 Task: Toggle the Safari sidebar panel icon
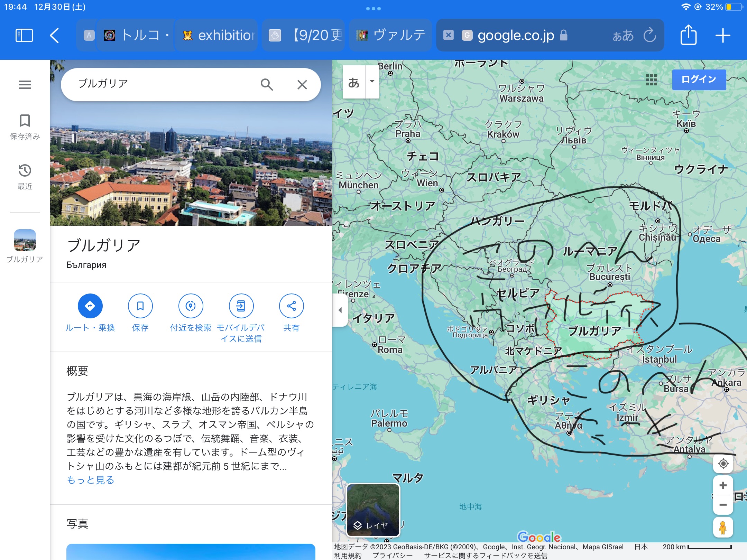click(x=24, y=35)
